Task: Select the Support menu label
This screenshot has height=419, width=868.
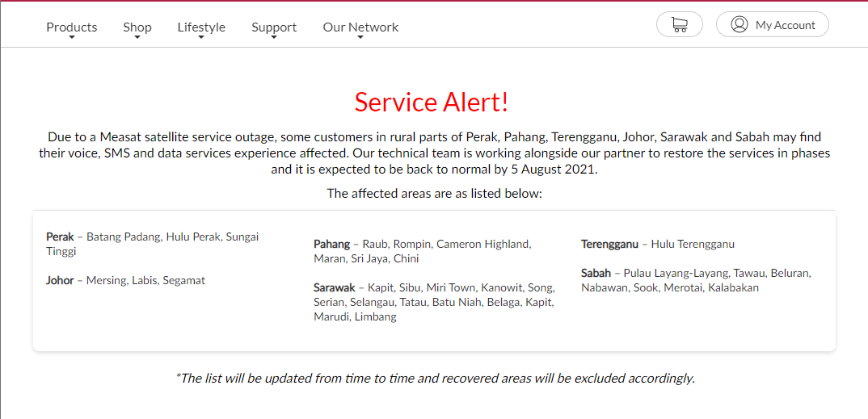Action: point(274,27)
